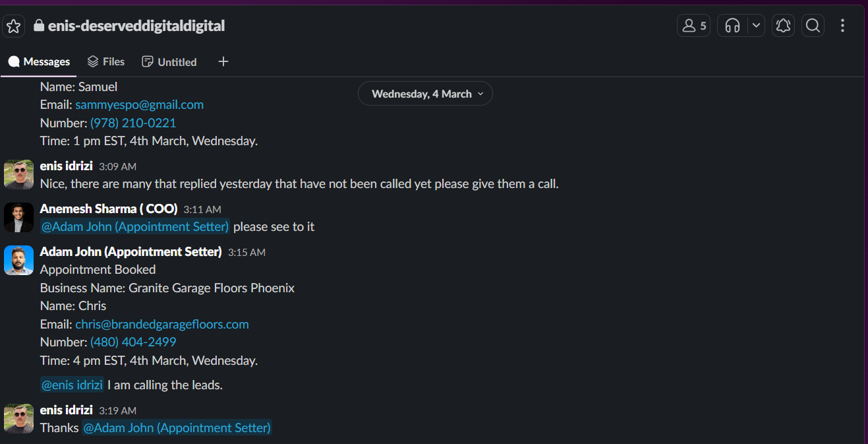868x444 pixels.
Task: Open sammyyespo@gmail.com email link
Action: click(139, 104)
